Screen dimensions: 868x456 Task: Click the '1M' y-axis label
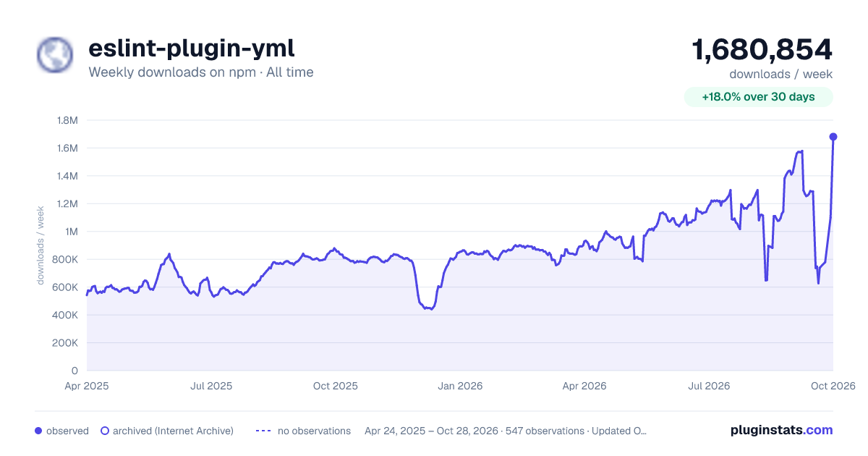click(70, 232)
